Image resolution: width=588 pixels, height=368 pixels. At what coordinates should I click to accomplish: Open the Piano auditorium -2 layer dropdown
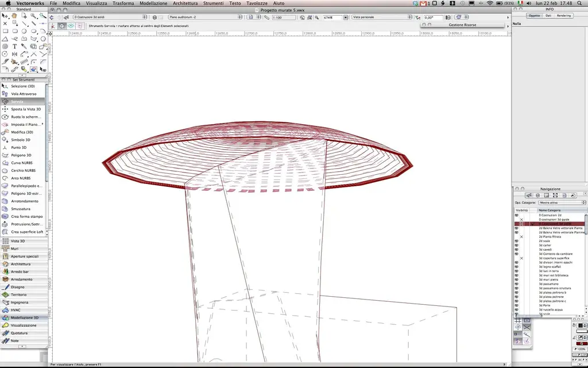(205, 17)
